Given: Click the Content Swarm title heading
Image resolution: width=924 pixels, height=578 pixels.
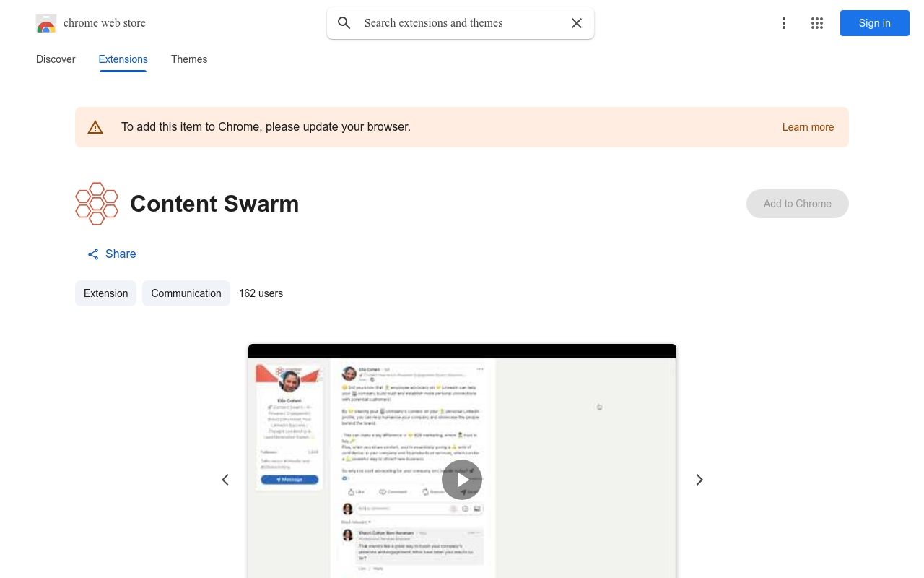Looking at the screenshot, I should click(214, 204).
